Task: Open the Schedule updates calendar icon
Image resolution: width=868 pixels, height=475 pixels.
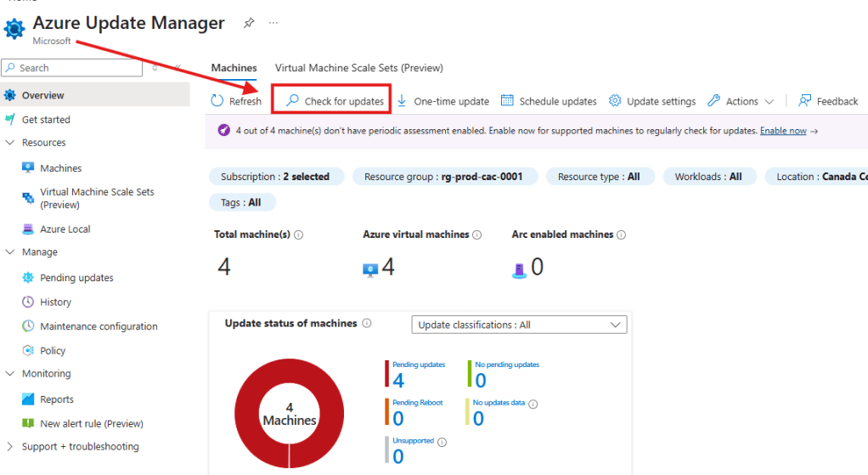Action: click(x=507, y=101)
